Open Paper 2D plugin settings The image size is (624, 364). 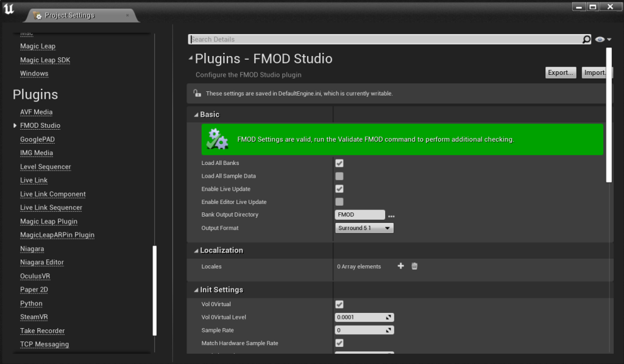tap(34, 290)
